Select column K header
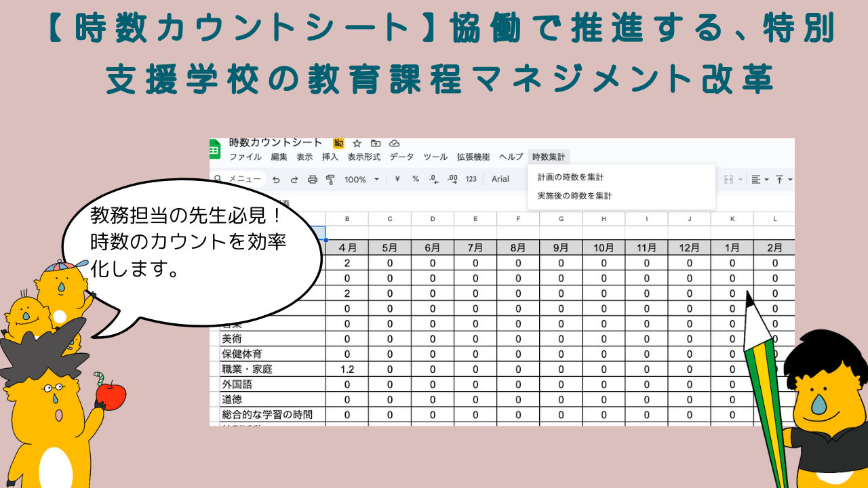Image resolution: width=868 pixels, height=488 pixels. pos(732,219)
